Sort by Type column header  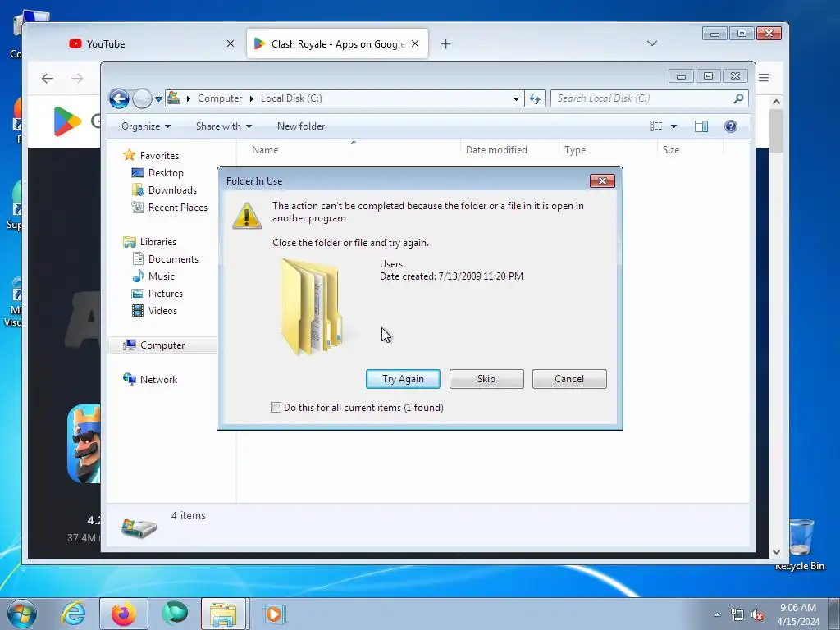click(608, 150)
